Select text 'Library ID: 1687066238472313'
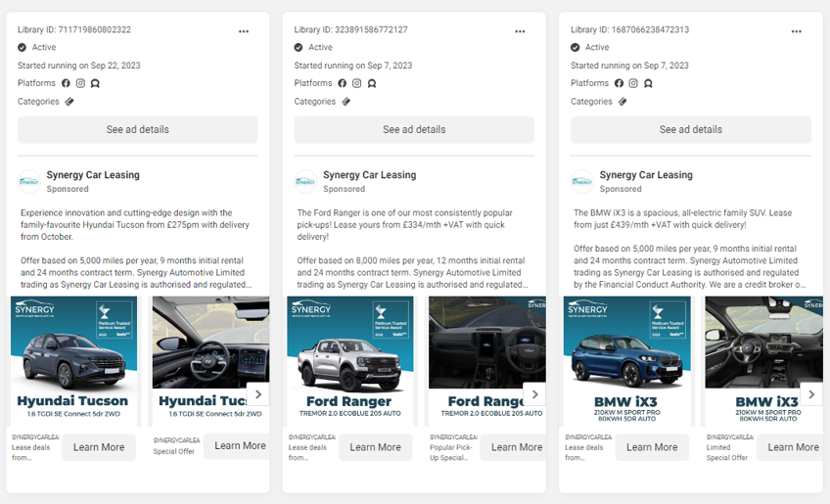830x504 pixels. coord(630,29)
